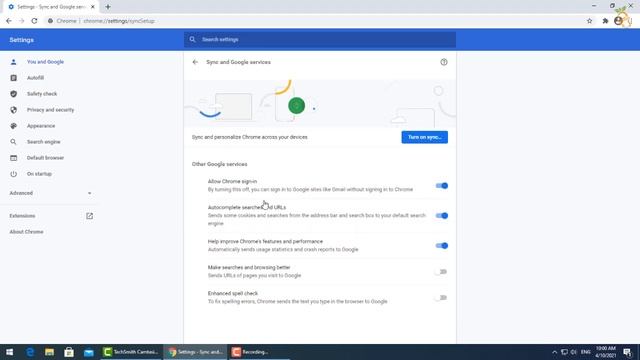Launch Edge from the taskbar
Image resolution: width=640 pixels, height=360 pixels.
click(x=30, y=352)
